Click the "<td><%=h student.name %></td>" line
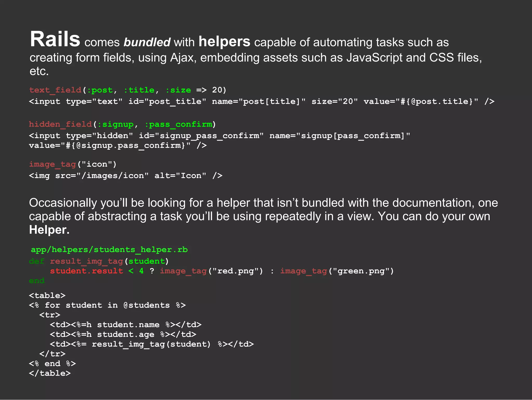 (126, 325)
